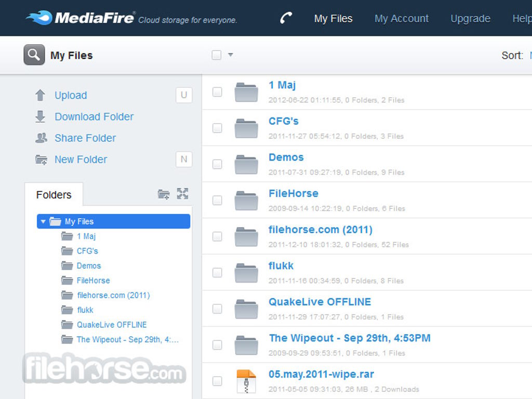Click the filehorse.com (2011) folder icon in list
Viewport: 532px width, 399px height.
point(246,236)
